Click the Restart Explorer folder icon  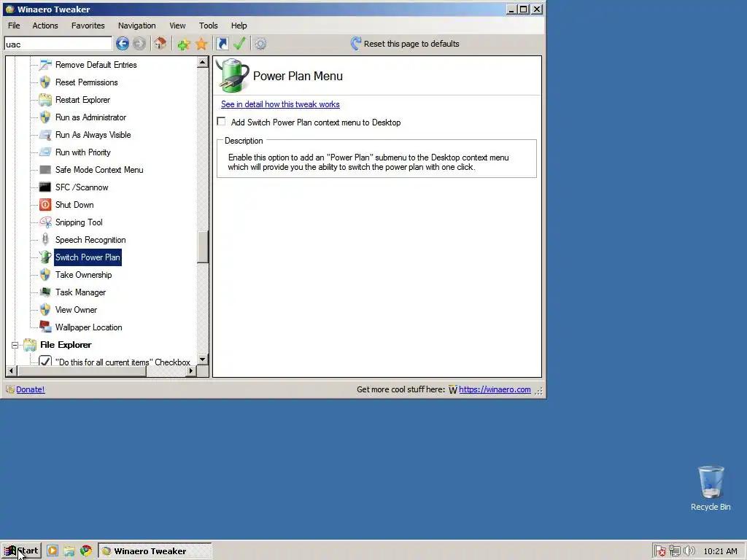(x=45, y=100)
